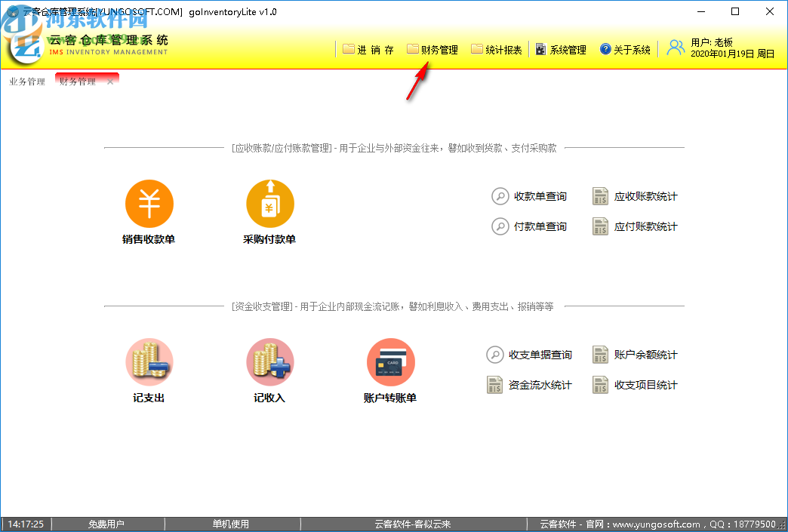The height and width of the screenshot is (532, 788).
Task: Click the user 老板 profile icon
Action: pyautogui.click(x=674, y=47)
